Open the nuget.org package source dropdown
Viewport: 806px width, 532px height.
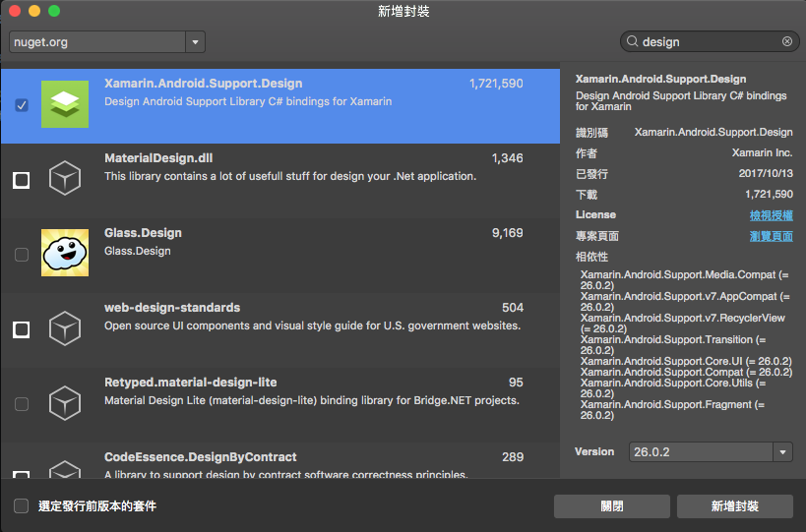[x=195, y=42]
